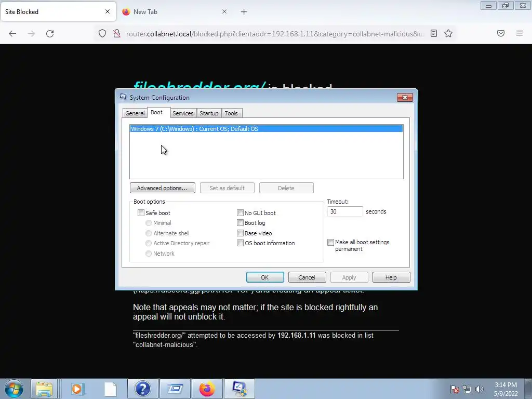
Task: Open Advanced options for boot
Action: [x=163, y=188]
